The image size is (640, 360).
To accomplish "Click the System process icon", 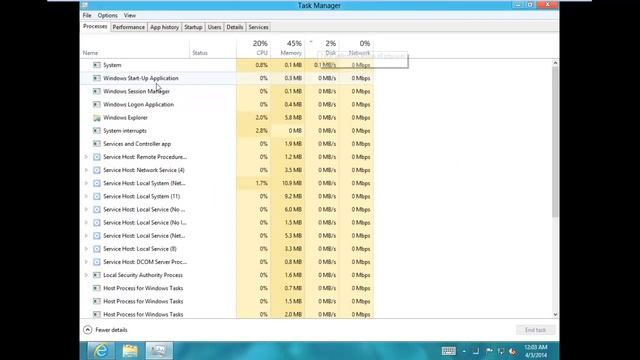I will (x=97, y=65).
